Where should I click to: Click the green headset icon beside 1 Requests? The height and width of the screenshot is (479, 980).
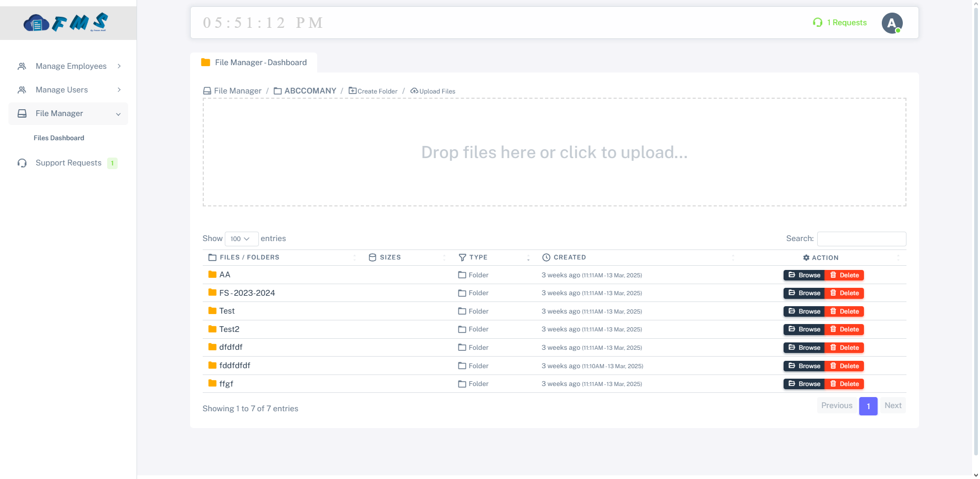click(817, 23)
